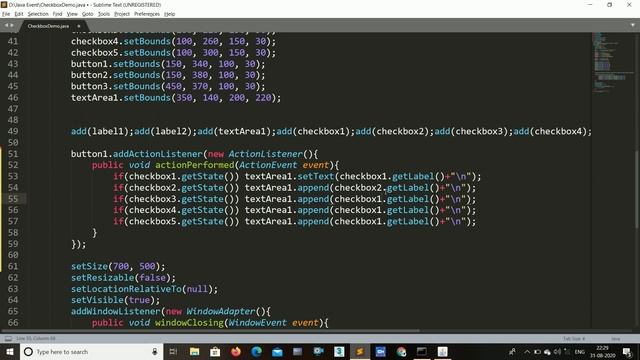The width and height of the screenshot is (640, 360).
Task: Open the File menu
Action: (x=6, y=14)
